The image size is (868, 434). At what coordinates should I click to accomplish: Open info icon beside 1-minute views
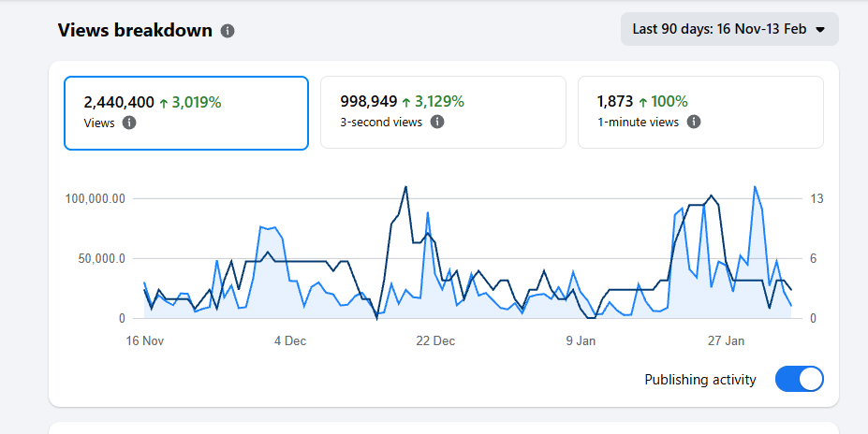tap(693, 122)
